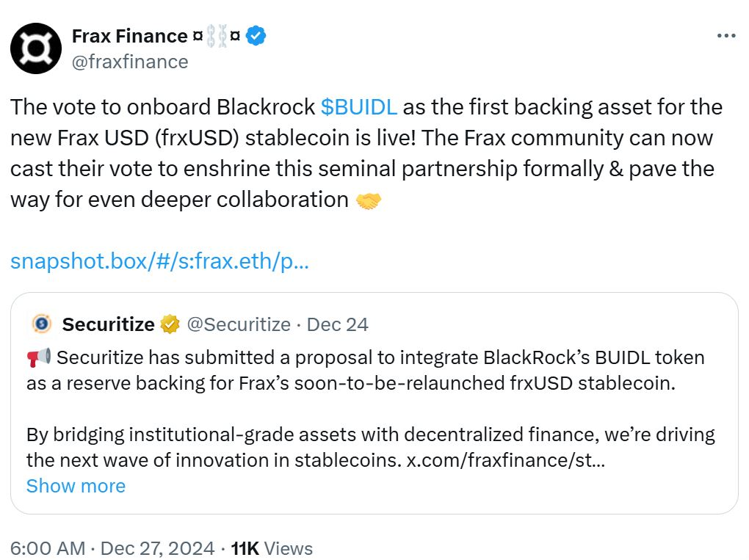Open the snapshot.box proposal link
749x560 pixels.
[160, 261]
